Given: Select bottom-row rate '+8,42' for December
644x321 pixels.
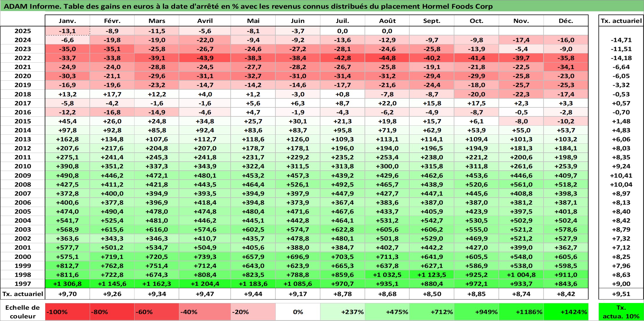Looking at the screenshot, I should (566, 294).
